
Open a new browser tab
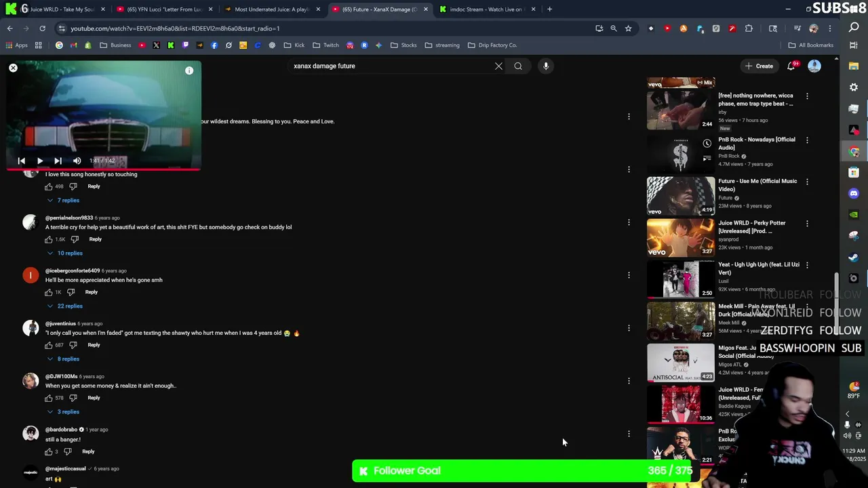pos(549,9)
